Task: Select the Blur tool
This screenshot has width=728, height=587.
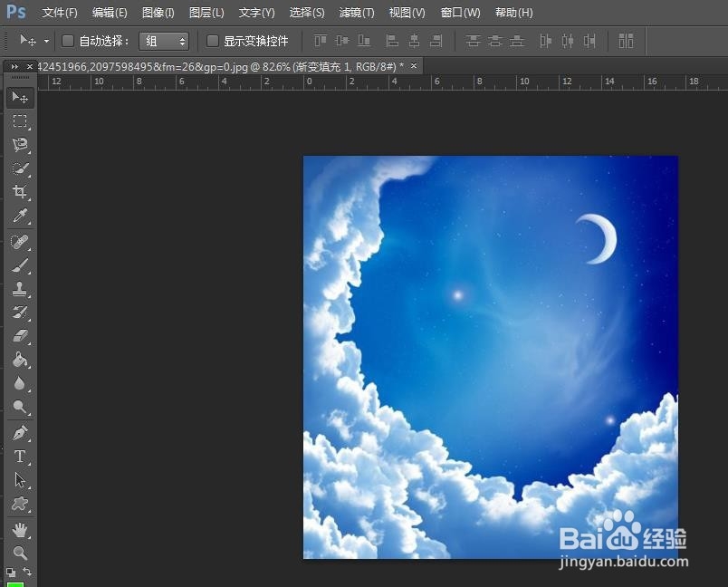Action: 20,383
